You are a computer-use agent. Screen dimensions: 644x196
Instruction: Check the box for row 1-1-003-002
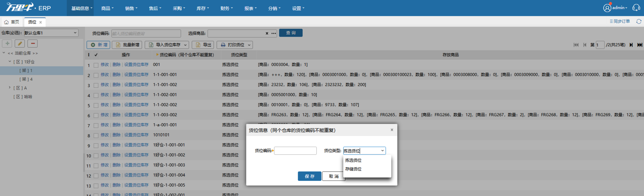[96, 116]
